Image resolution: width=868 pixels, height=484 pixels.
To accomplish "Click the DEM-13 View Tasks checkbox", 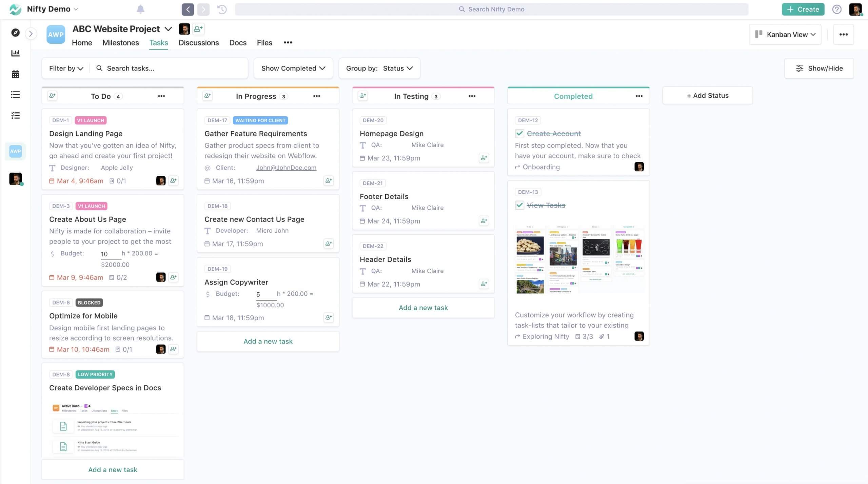I will [519, 205].
